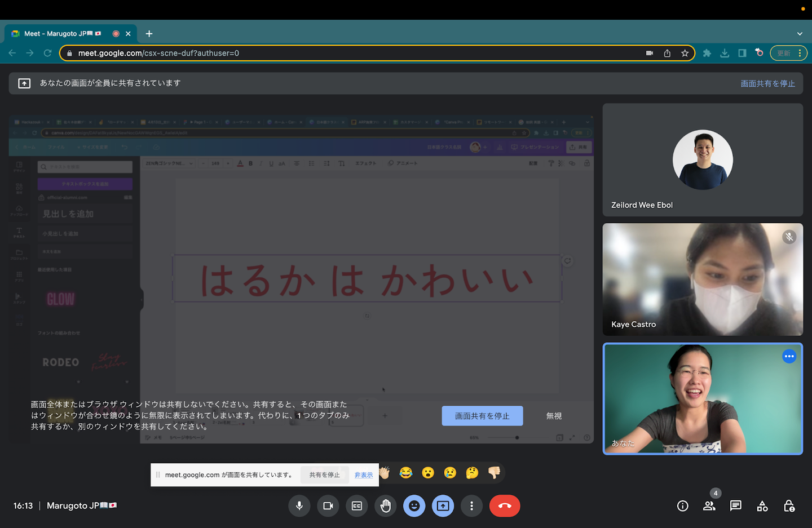Image resolution: width=812 pixels, height=528 pixels.
Task: Raise your hand in the meeting
Action: click(386, 506)
